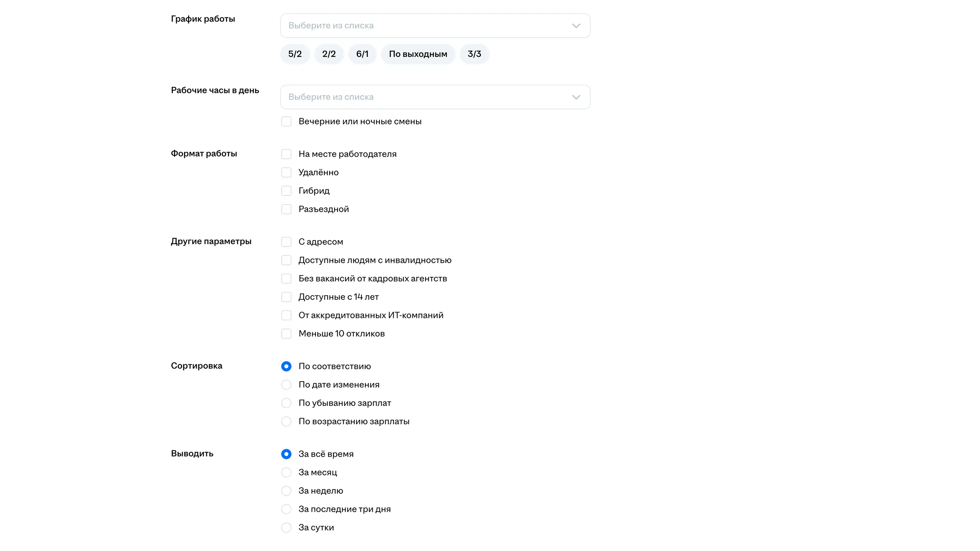Enable Доступные людям с инвалидностью filter
Screen dimensions: 980x551
point(286,260)
